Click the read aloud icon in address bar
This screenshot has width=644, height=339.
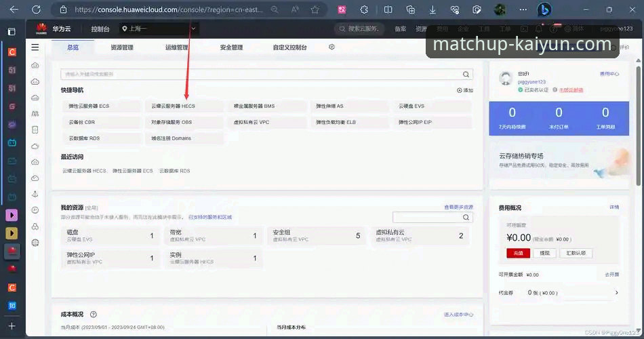click(295, 9)
